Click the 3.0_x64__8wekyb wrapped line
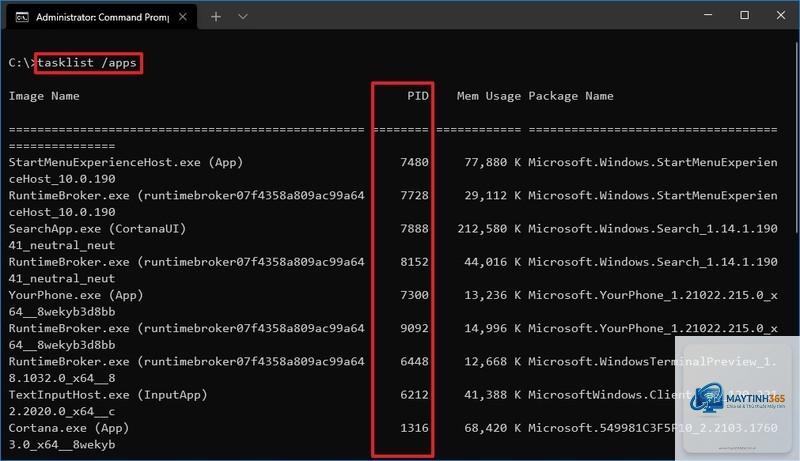 (61, 444)
